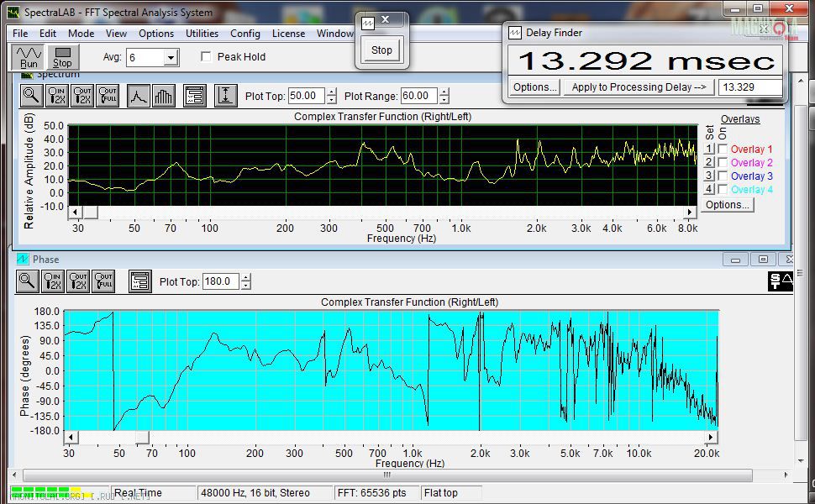Select the Phase window magnifier zoom tool
The width and height of the screenshot is (815, 504).
click(x=27, y=281)
